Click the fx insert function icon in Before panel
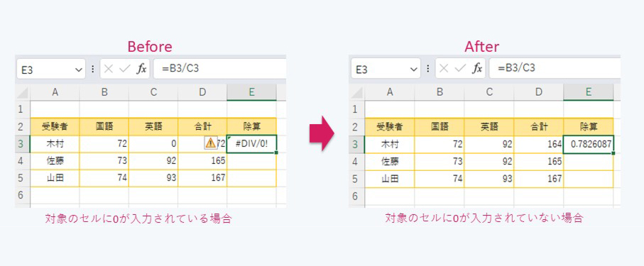This screenshot has height=266, width=644. tap(141, 69)
